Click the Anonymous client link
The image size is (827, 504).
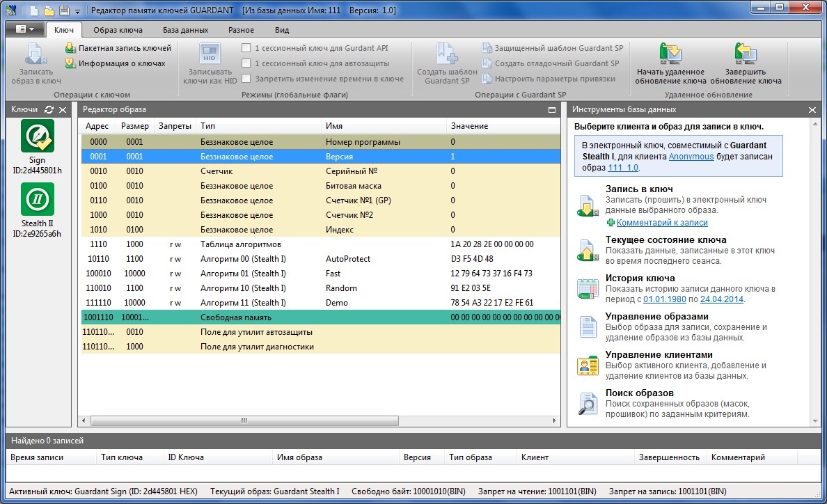[691, 157]
